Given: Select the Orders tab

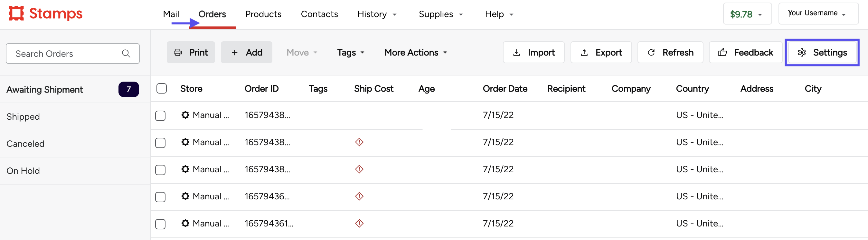Looking at the screenshot, I should (x=212, y=14).
